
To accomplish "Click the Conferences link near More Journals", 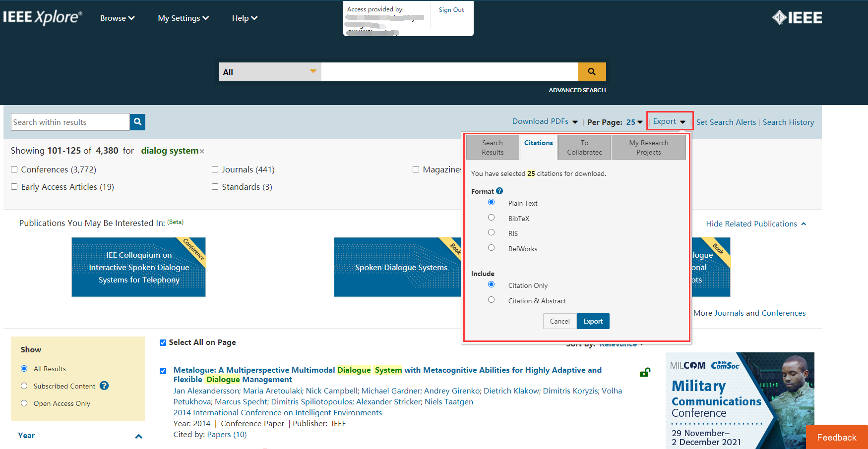I will [x=784, y=313].
